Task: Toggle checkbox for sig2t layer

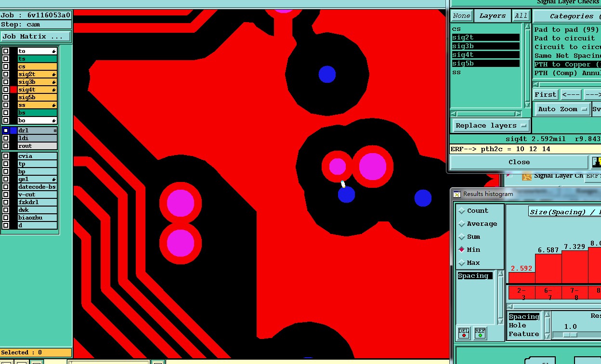Action: tap(6, 74)
